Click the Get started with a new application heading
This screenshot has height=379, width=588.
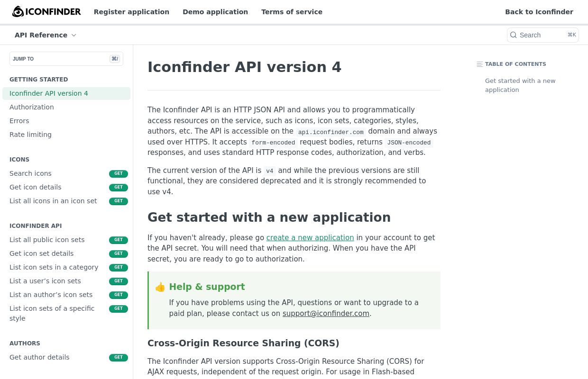[269, 217]
